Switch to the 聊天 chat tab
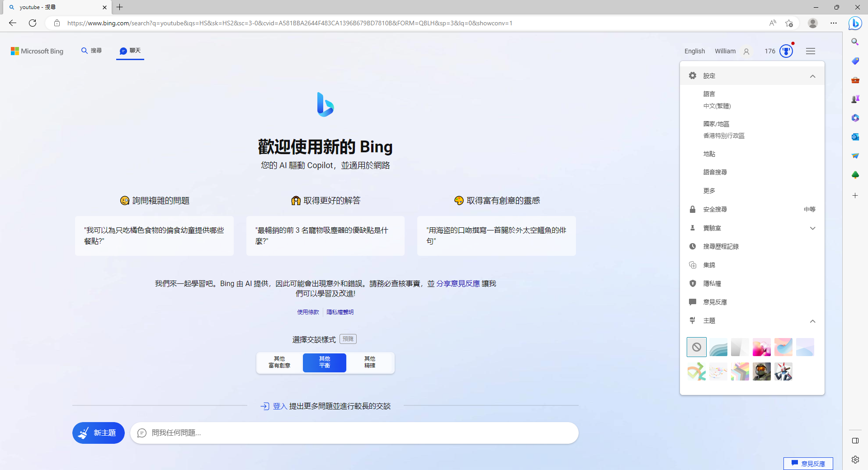Image resolution: width=868 pixels, height=470 pixels. pos(130,51)
